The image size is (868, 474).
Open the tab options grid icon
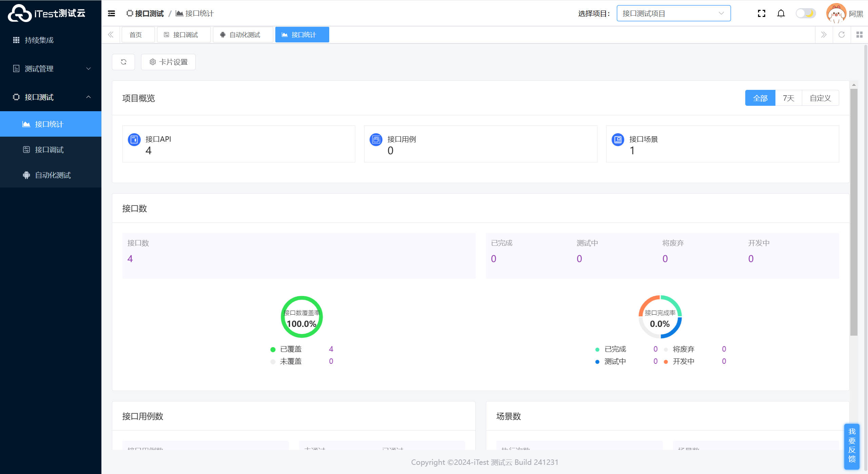(x=859, y=35)
